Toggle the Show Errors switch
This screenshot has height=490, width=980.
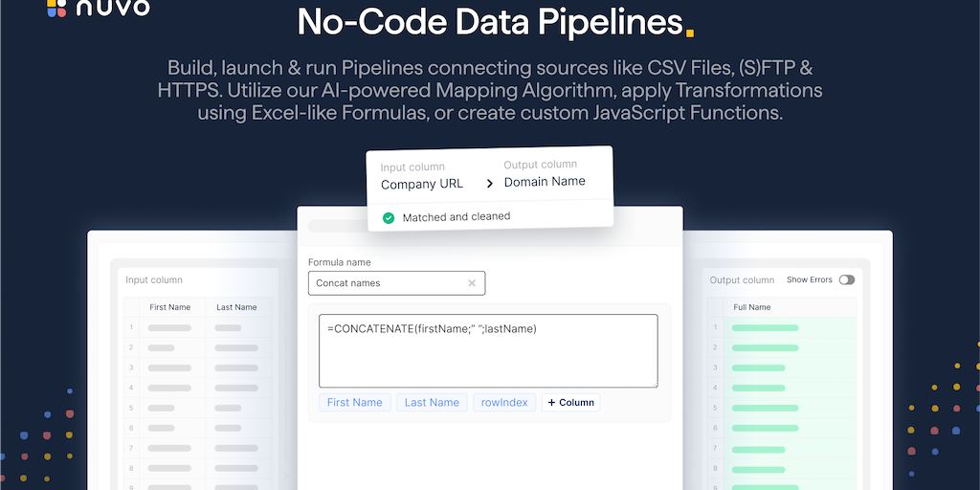tap(846, 279)
